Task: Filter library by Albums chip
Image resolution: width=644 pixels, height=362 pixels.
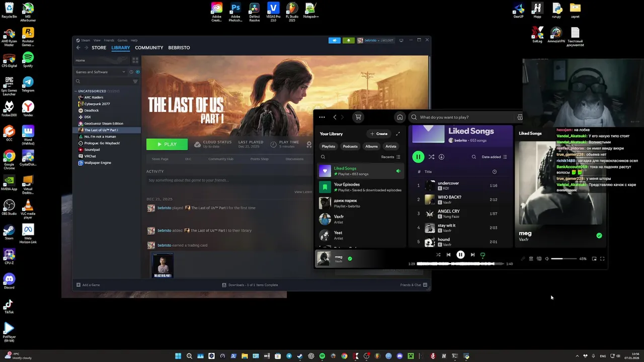Action: coord(371,146)
